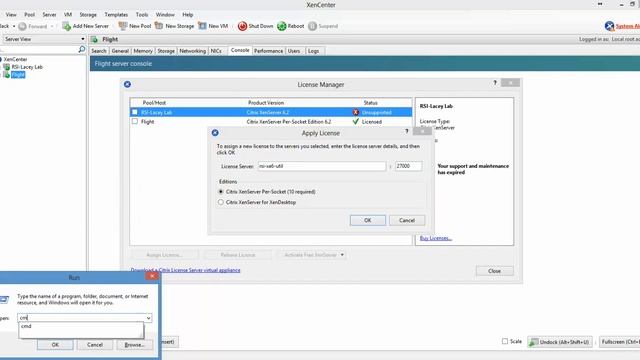The width and height of the screenshot is (640, 360).
Task: Click the Forward navigation arrow icon
Action: pyautogui.click(x=22, y=26)
